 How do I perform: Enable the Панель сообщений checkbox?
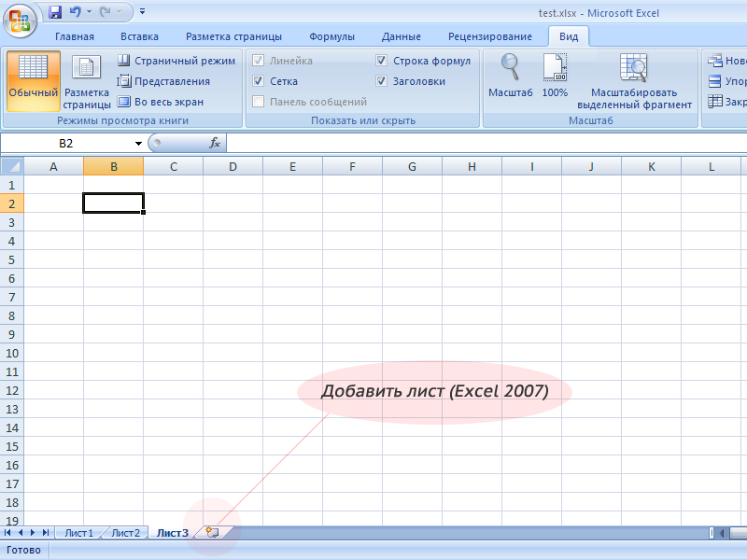tap(259, 102)
